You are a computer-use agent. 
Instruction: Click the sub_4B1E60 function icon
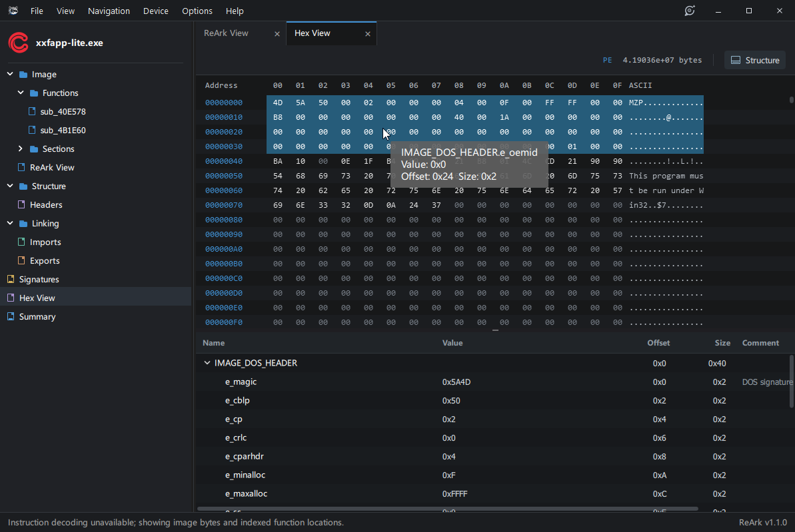[32, 131]
